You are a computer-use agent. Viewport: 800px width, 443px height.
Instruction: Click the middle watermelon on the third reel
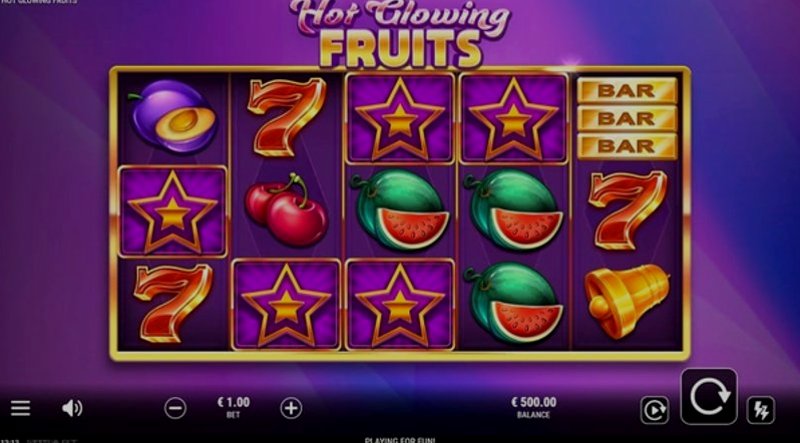[x=401, y=210]
